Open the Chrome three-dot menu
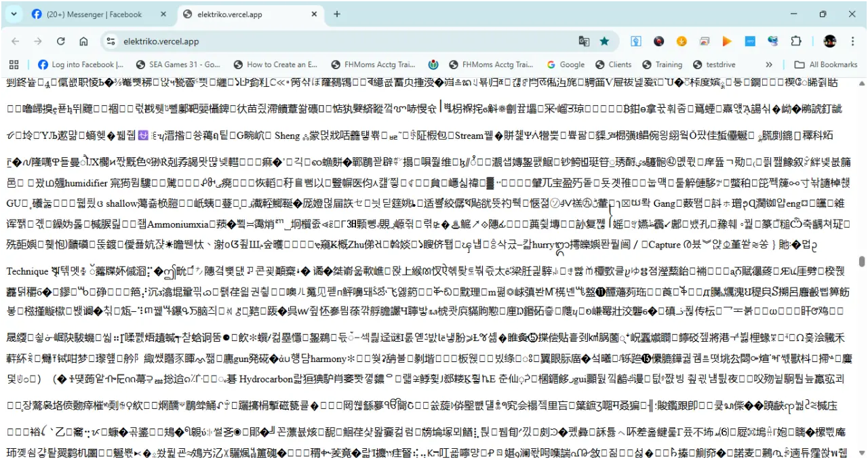This screenshot has width=868, height=459. coord(852,41)
